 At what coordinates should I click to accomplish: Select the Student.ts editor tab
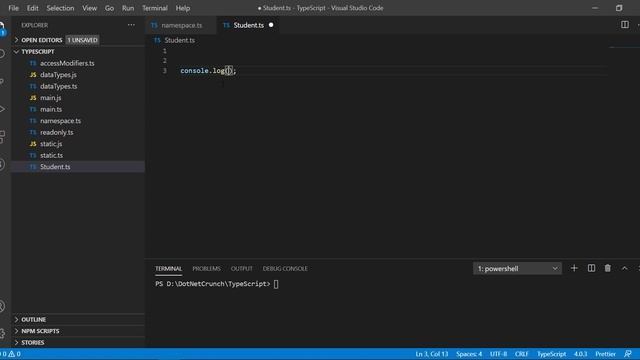(248, 25)
